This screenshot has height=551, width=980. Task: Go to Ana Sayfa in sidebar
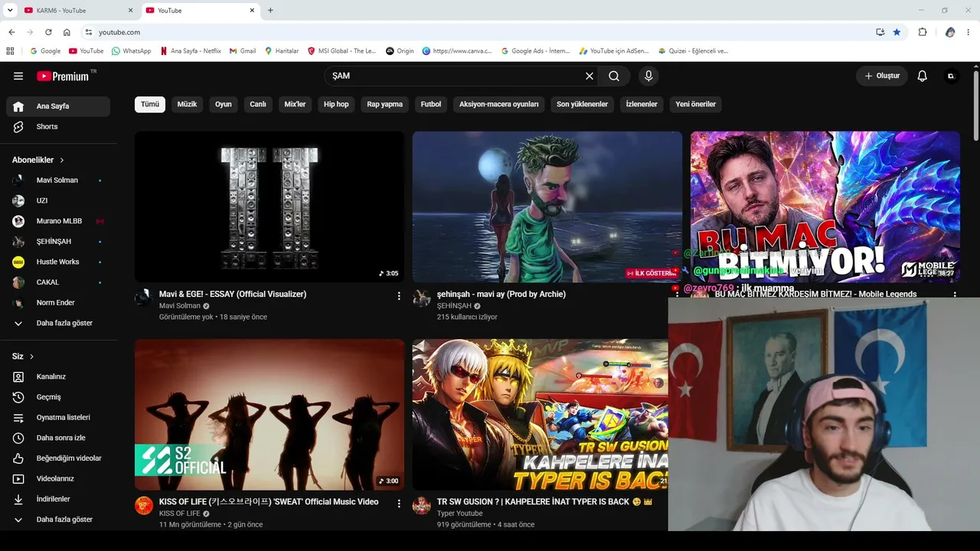(x=58, y=106)
